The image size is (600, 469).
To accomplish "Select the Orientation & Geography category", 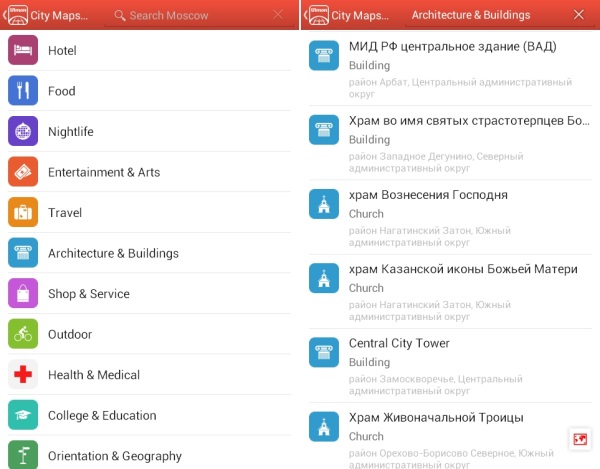I will [114, 456].
